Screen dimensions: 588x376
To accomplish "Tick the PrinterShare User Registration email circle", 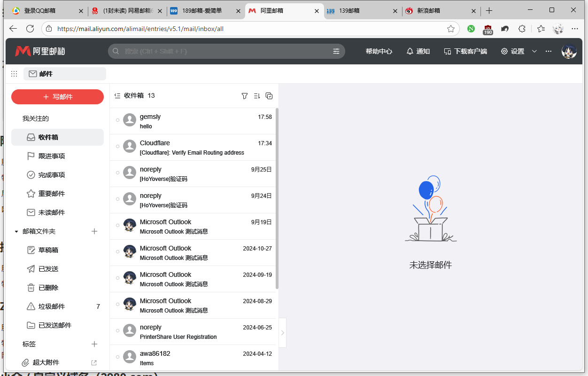I will point(117,331).
